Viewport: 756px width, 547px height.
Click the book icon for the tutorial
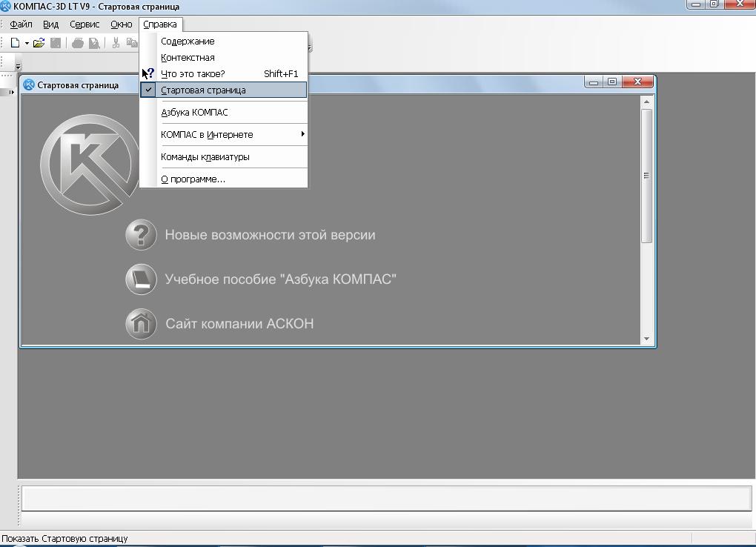141,279
